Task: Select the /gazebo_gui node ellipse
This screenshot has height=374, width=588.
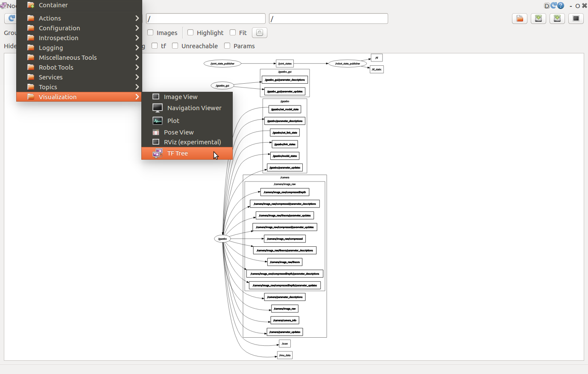Action: click(222, 85)
